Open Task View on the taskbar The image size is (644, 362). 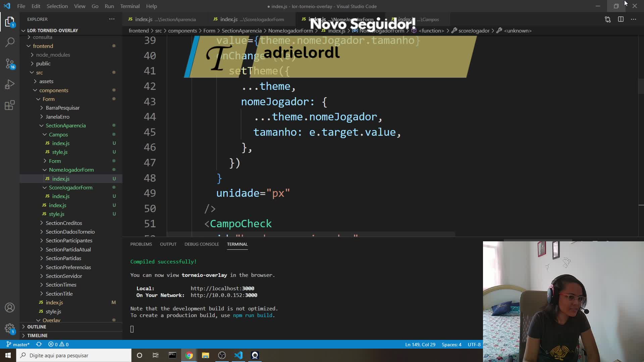pos(156,355)
